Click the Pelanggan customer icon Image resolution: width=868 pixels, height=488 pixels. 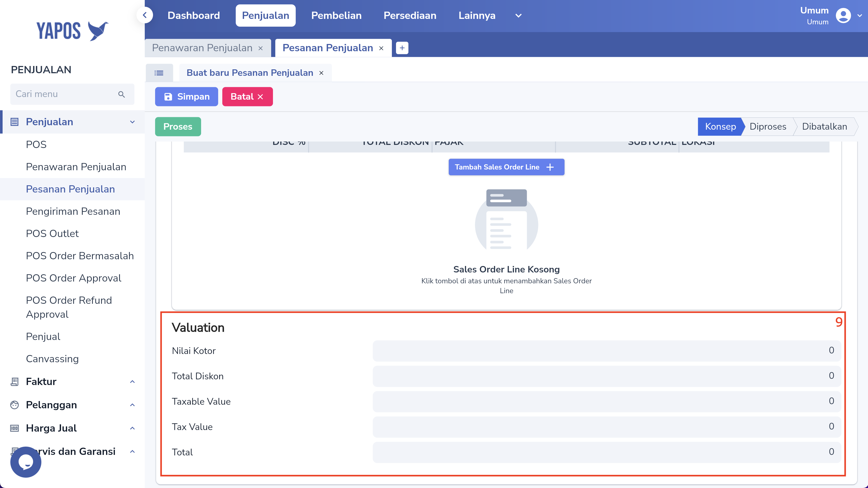14,405
